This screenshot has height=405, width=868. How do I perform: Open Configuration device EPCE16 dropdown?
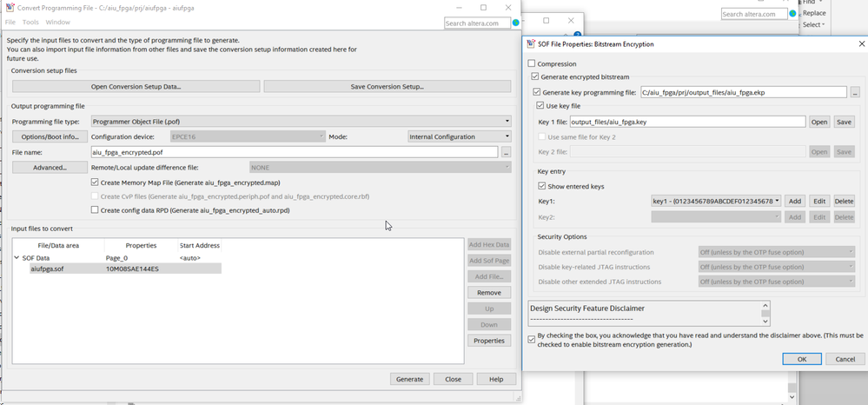click(x=248, y=136)
